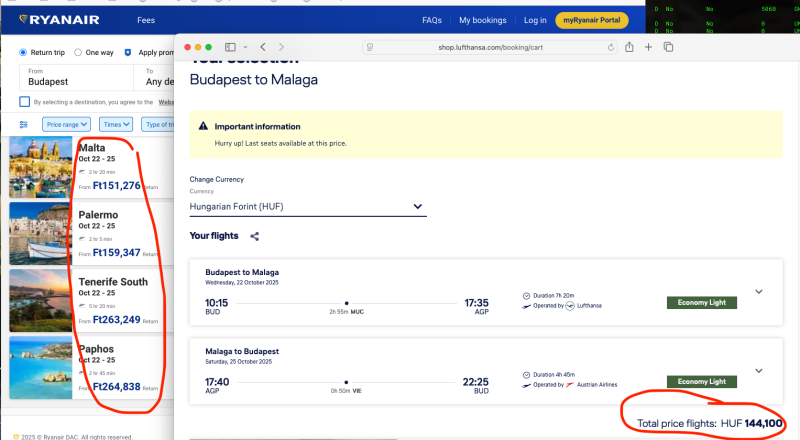Click the myRyanair Portal button
Image resolution: width=800 pixels, height=440 pixels.
click(x=592, y=20)
